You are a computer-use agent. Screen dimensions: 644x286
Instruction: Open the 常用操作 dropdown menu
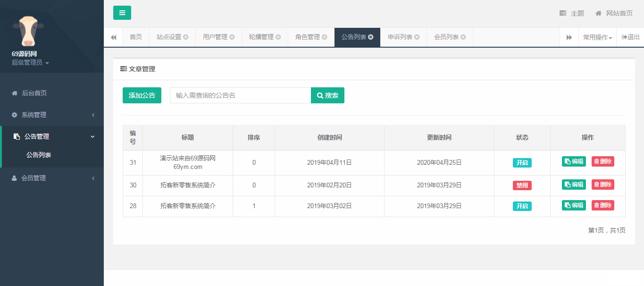597,37
